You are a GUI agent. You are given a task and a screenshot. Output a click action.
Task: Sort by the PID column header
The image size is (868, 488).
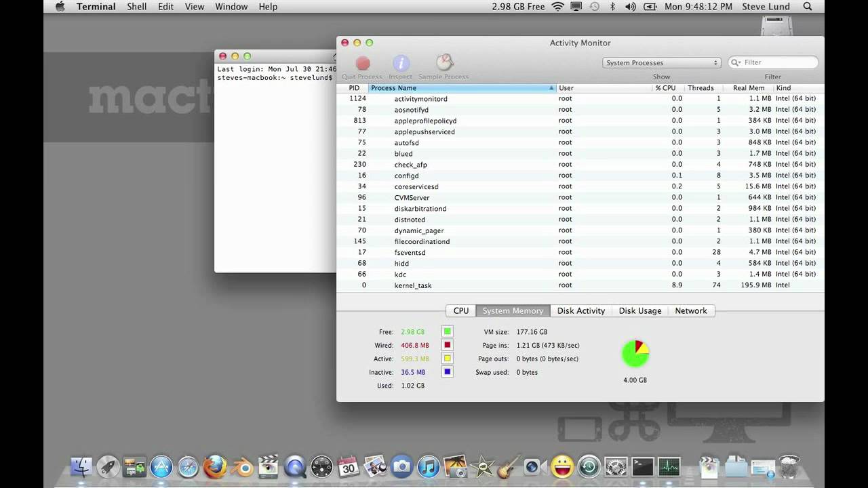(353, 88)
